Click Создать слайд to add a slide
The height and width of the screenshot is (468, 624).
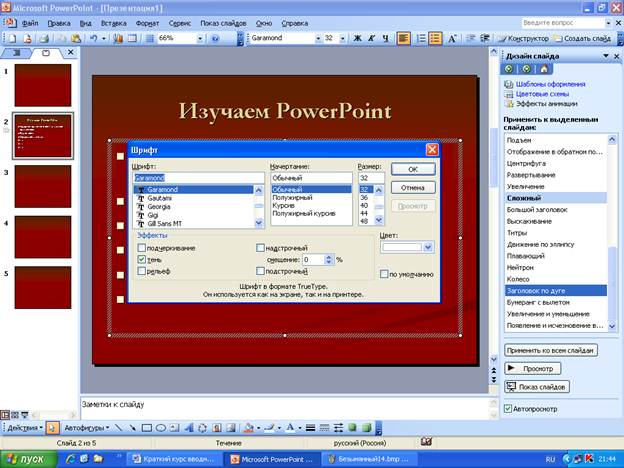(x=583, y=38)
